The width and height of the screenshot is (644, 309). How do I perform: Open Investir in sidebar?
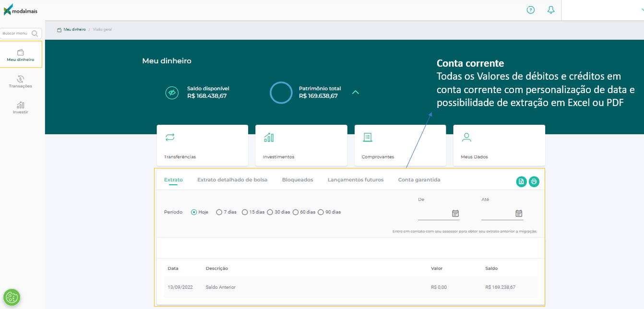[21, 108]
